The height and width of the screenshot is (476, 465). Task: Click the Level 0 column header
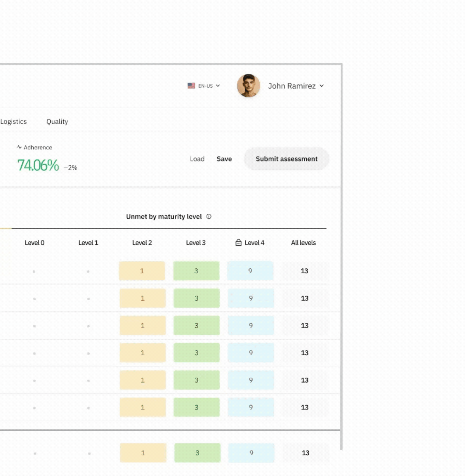[34, 243]
